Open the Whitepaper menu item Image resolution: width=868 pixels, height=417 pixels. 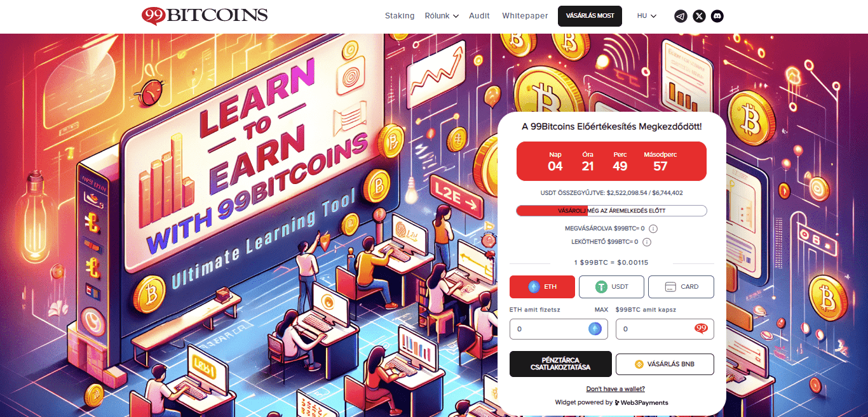525,16
